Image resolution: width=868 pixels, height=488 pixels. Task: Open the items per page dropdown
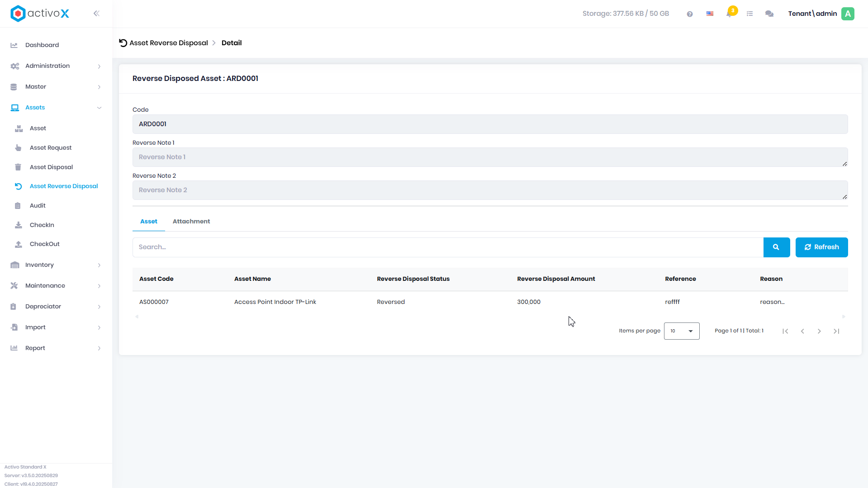(681, 331)
